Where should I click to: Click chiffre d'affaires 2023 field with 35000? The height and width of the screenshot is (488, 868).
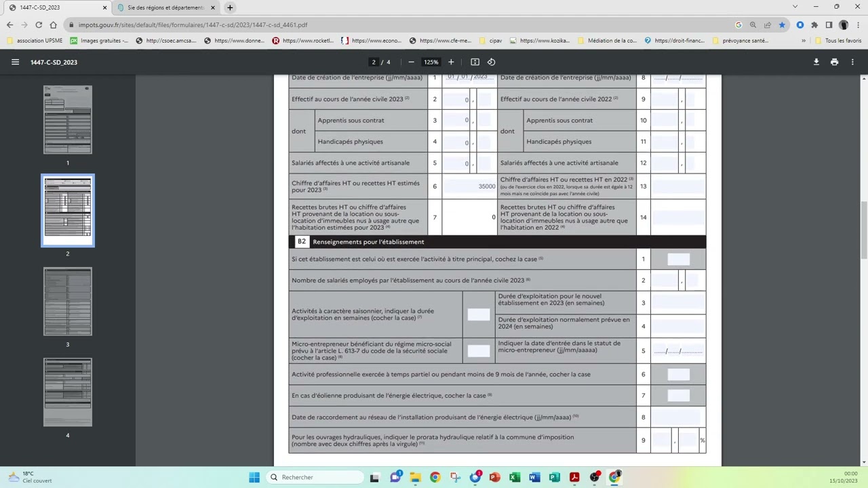[469, 186]
